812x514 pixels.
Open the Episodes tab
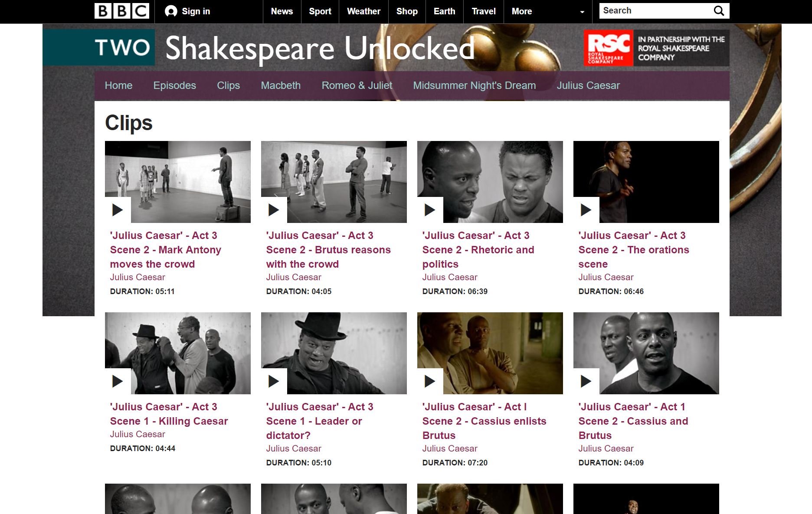[x=175, y=85]
